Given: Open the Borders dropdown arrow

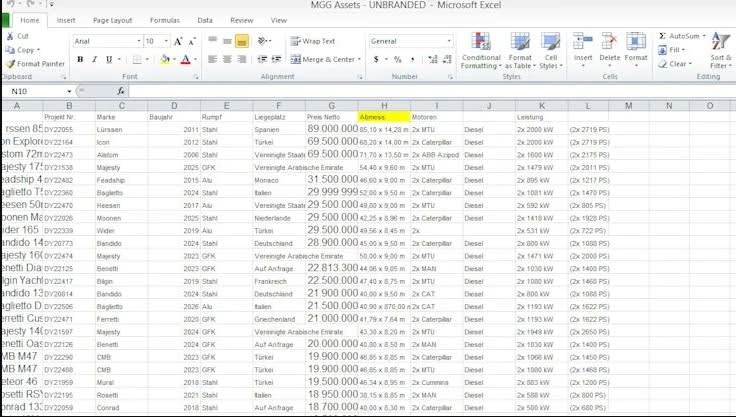Looking at the screenshot, I should [x=147, y=60].
